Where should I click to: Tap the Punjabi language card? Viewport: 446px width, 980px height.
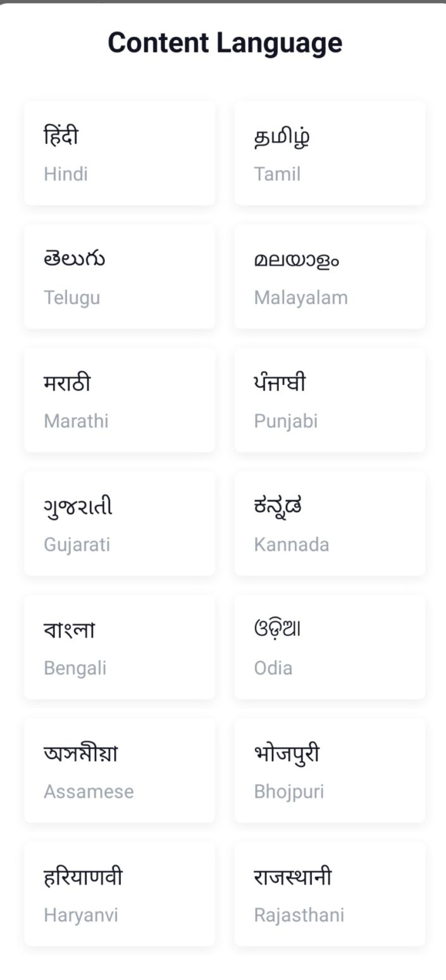[x=330, y=400]
